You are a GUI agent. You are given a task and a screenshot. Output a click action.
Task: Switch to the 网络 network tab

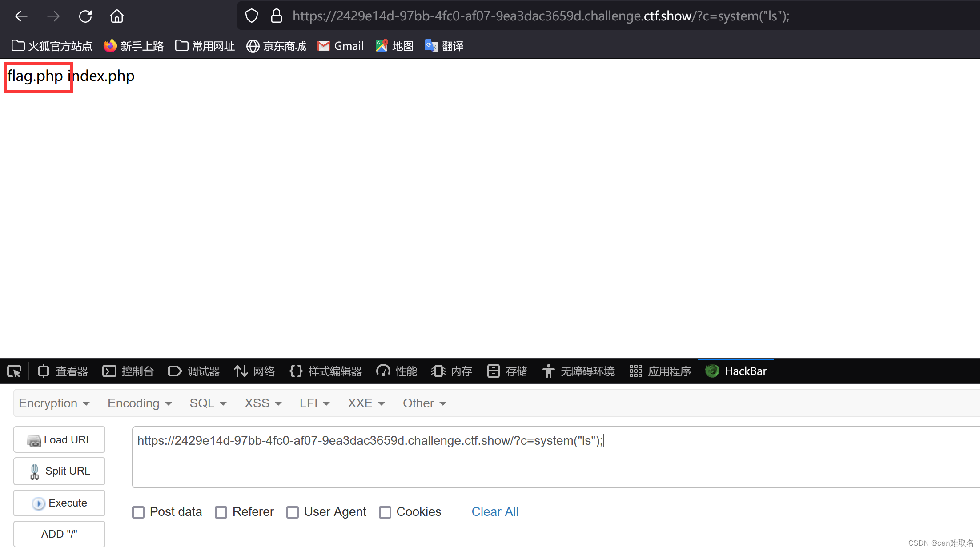255,371
